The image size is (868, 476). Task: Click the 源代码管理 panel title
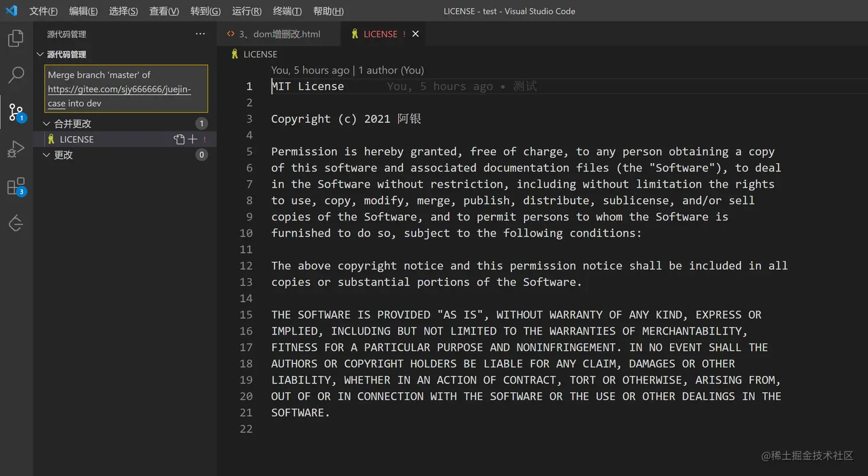[67, 34]
